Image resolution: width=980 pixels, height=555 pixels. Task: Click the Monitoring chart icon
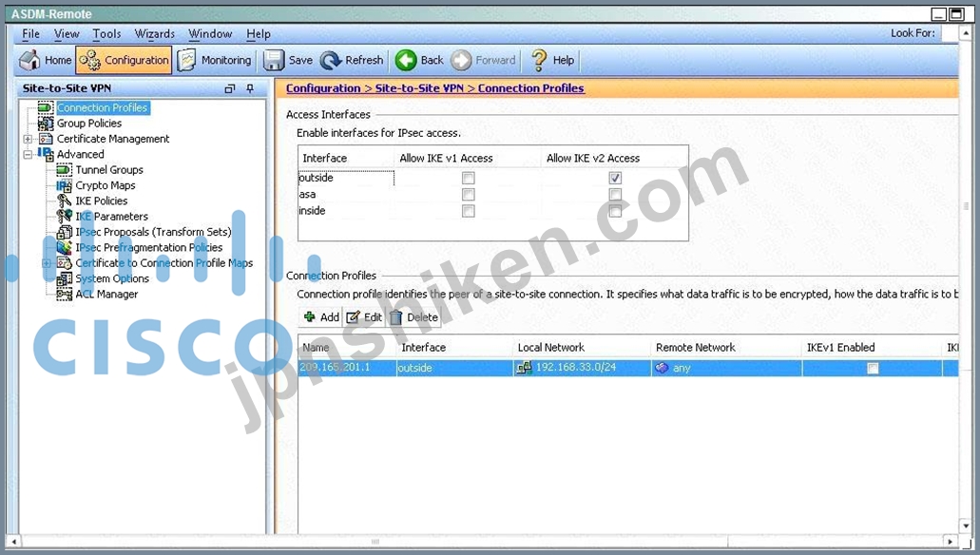[x=186, y=60]
